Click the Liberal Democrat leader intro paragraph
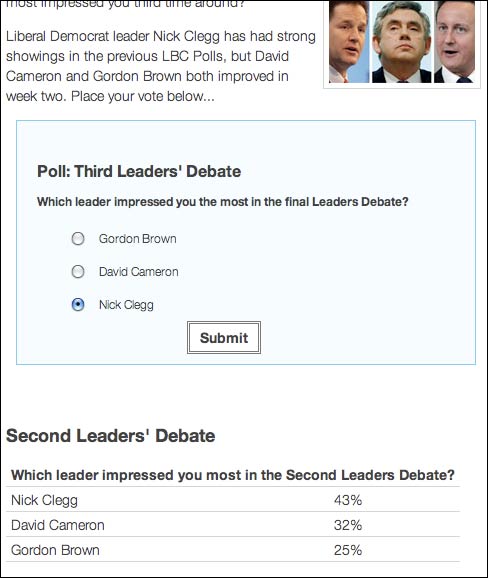This screenshot has height=578, width=488. pyautogui.click(x=161, y=66)
